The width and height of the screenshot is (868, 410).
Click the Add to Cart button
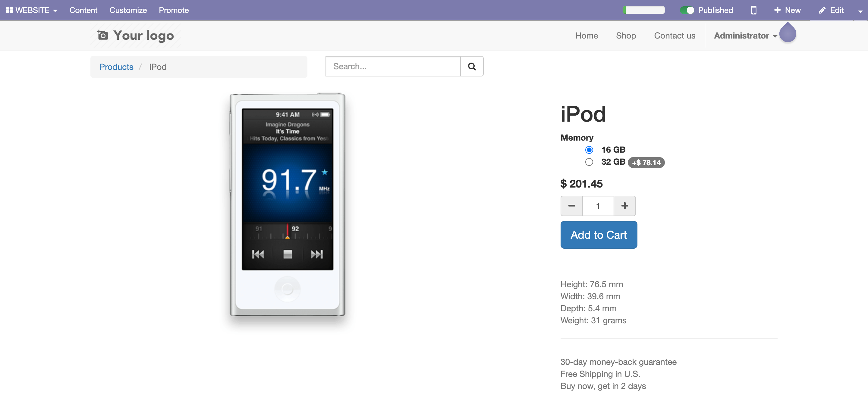(x=599, y=235)
